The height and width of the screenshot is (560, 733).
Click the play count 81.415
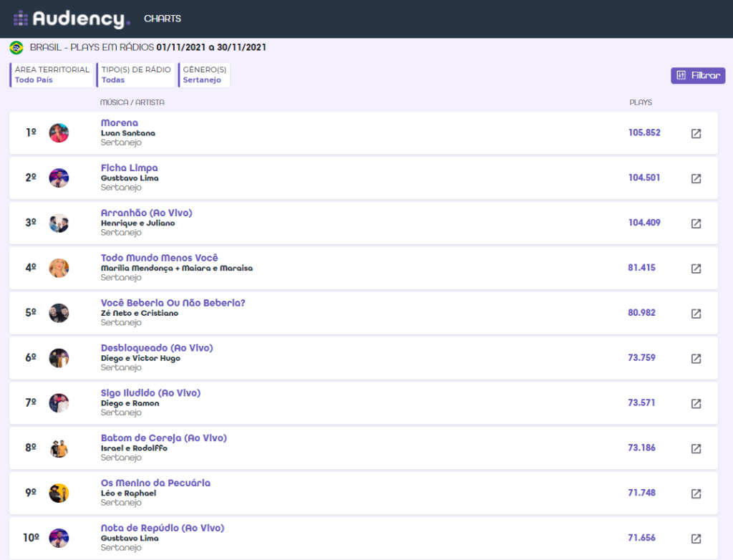641,268
